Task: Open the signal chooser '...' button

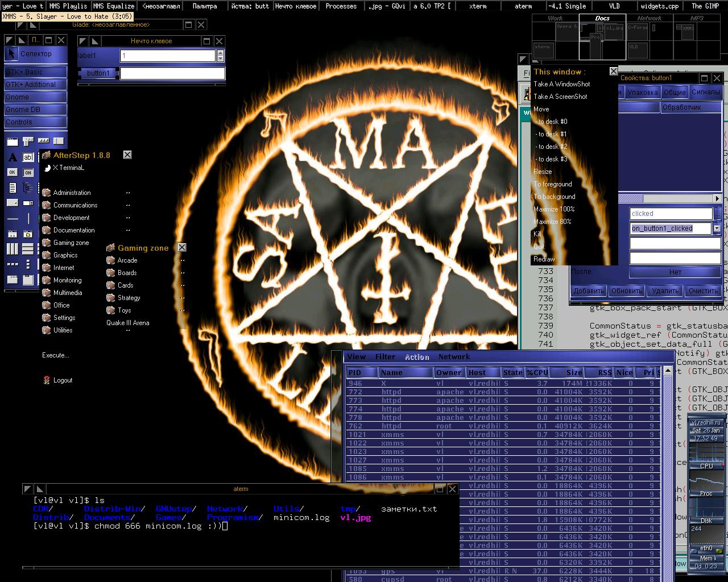Action: [718, 214]
